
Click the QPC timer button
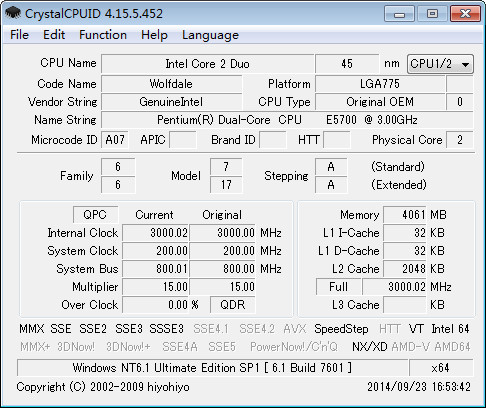click(x=95, y=215)
